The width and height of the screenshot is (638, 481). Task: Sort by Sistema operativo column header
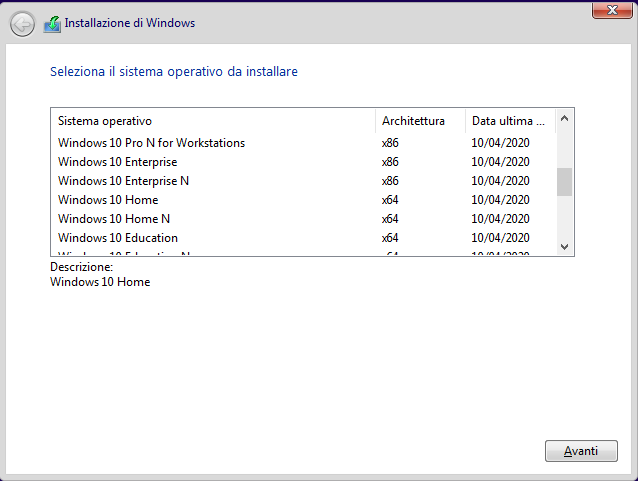[213, 121]
